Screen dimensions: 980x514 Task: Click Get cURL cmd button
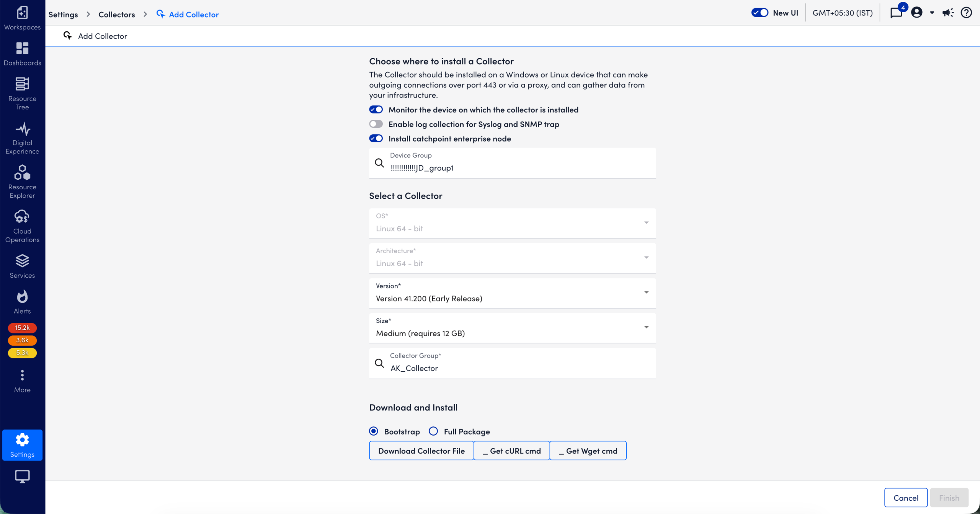click(x=512, y=451)
